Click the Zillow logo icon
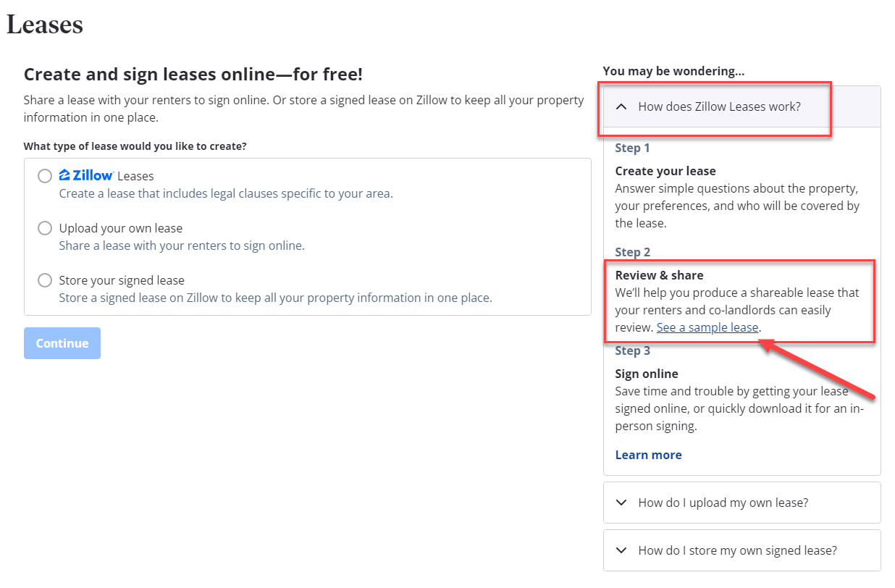The width and height of the screenshot is (895, 588). click(85, 175)
